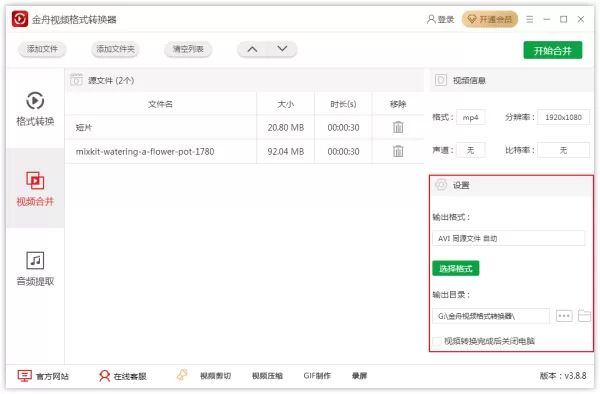Click the green 选择格式 button

tap(456, 269)
